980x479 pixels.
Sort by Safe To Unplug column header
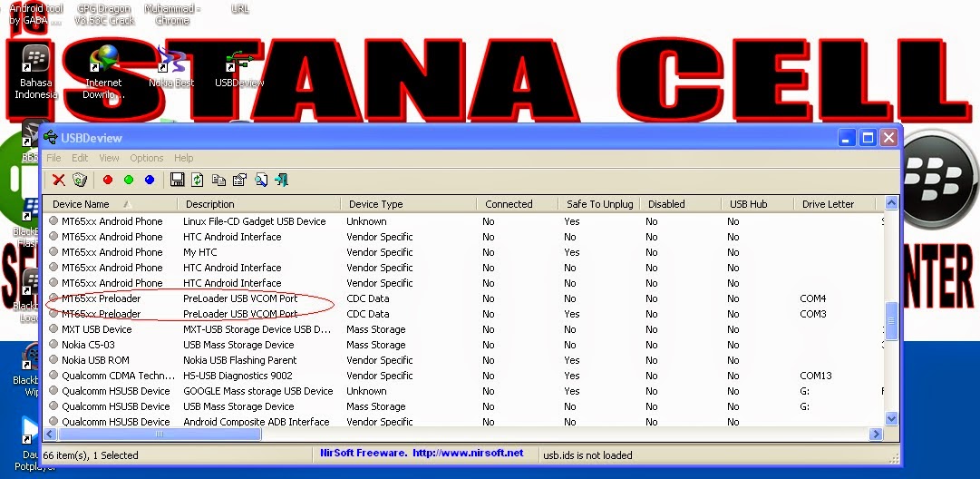pos(599,204)
